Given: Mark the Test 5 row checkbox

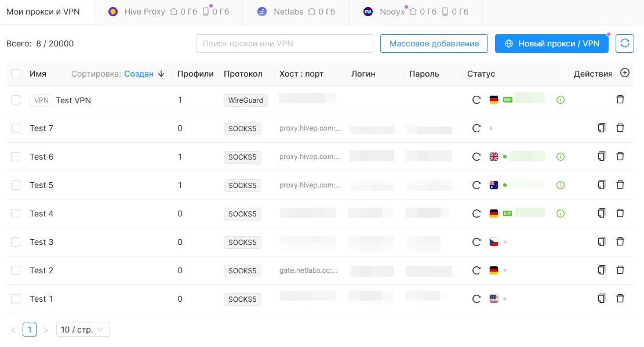Looking at the screenshot, I should point(16,185).
